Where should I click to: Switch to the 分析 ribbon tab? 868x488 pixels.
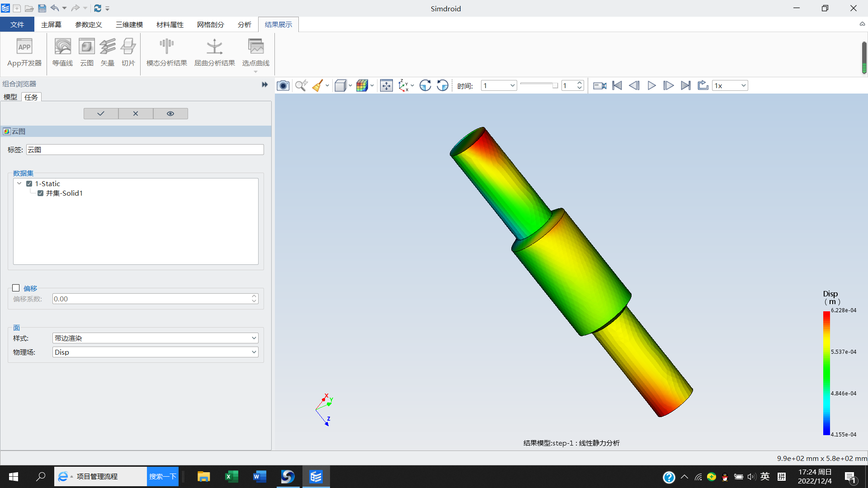[245, 24]
